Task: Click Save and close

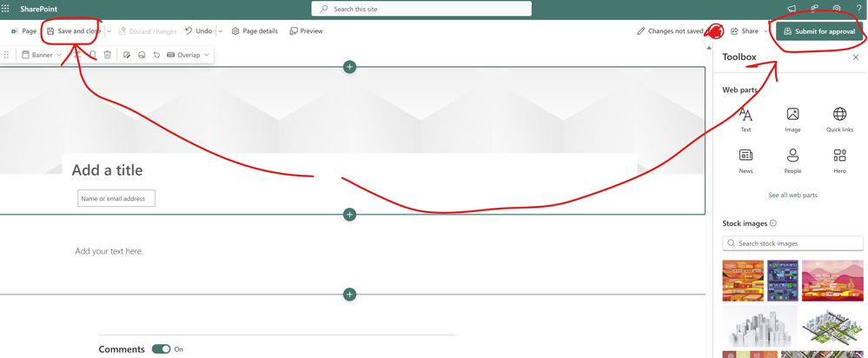Action: [x=74, y=31]
